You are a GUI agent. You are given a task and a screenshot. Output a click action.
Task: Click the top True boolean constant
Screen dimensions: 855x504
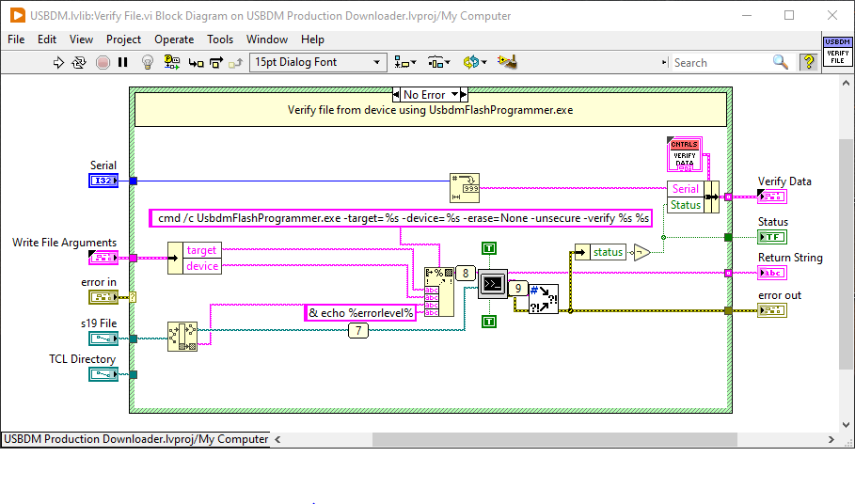click(x=489, y=248)
